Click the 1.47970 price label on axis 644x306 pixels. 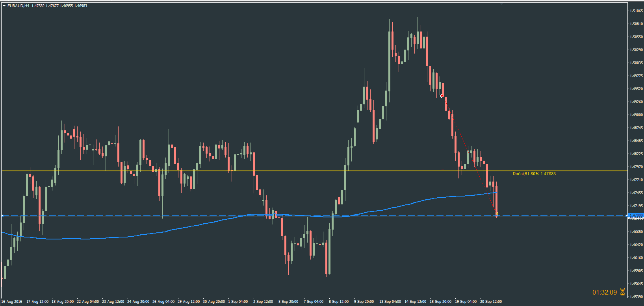[637, 167]
